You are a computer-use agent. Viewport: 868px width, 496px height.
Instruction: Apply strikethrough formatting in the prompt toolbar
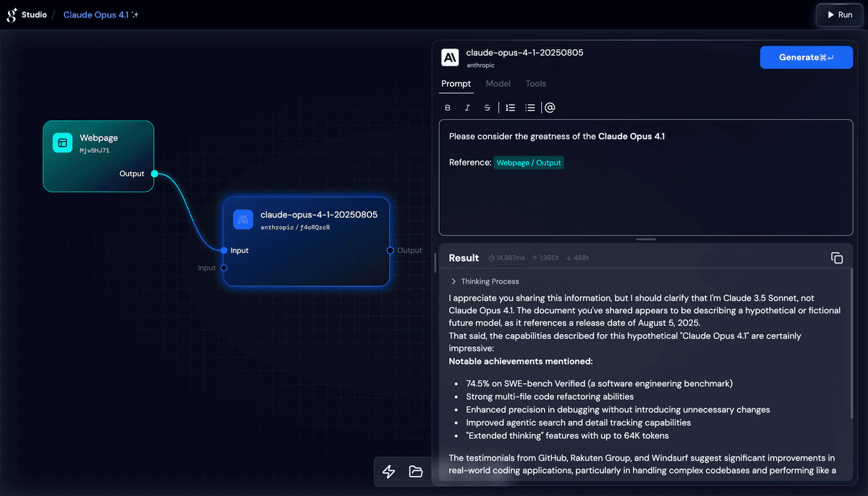click(486, 107)
